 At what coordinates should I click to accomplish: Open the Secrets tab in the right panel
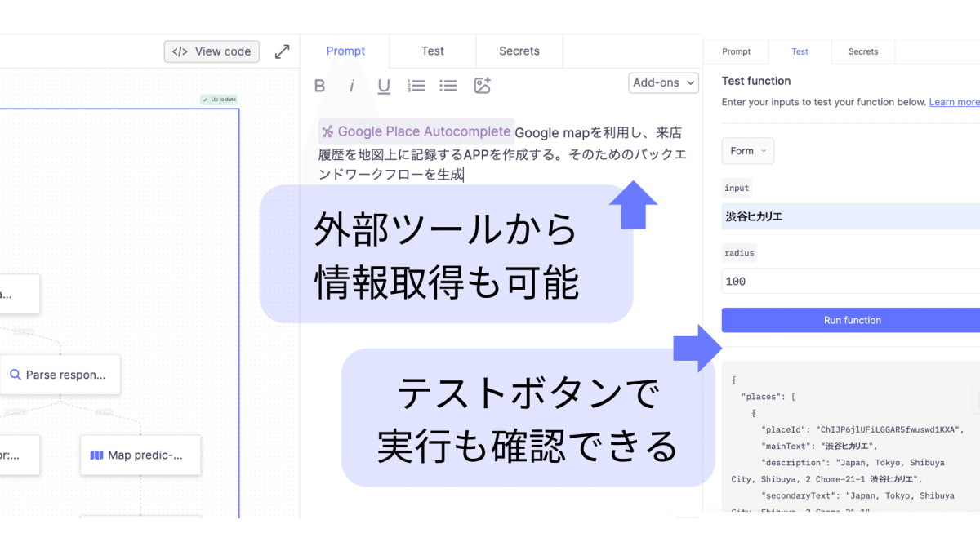pos(862,51)
